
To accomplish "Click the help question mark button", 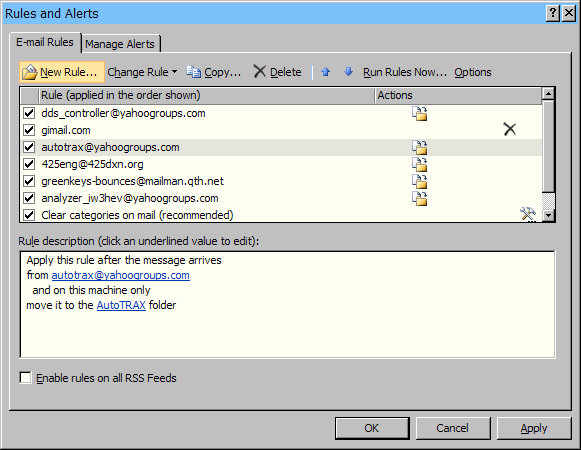I will [x=552, y=14].
